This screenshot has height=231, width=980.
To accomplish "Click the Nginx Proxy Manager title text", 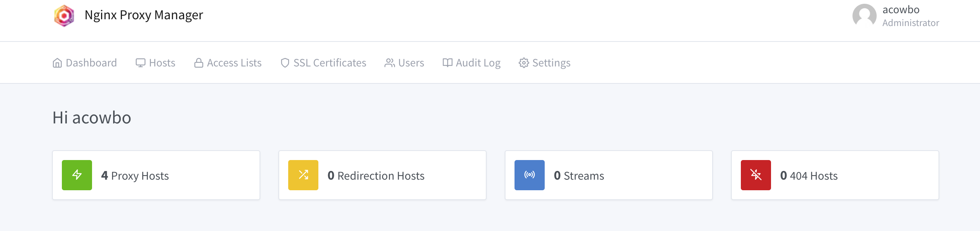I will [144, 15].
